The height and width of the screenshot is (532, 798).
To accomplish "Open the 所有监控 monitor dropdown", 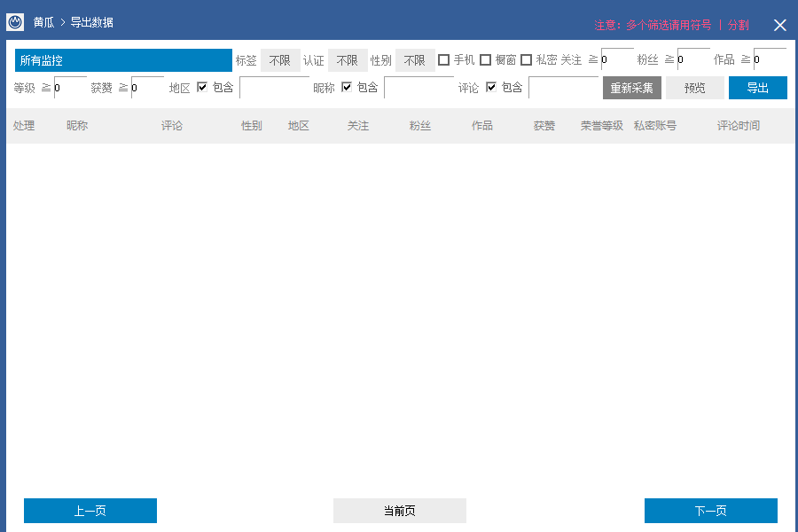I will [x=123, y=60].
